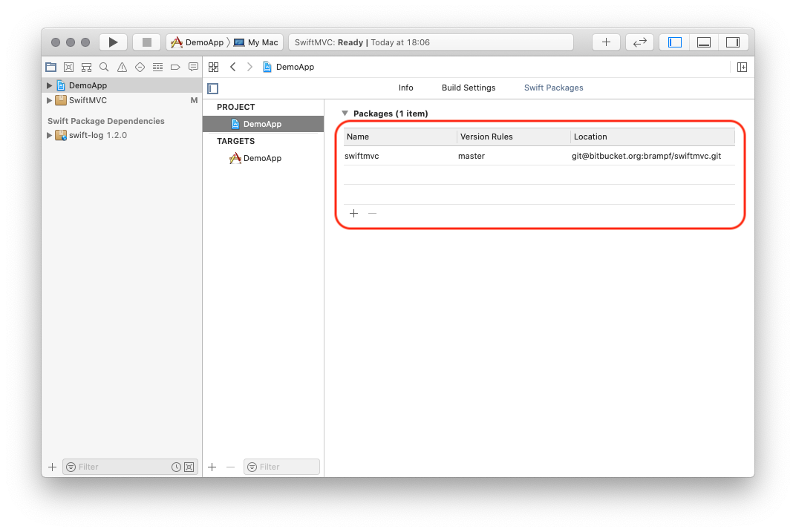Open the Issue navigator warning icon

(x=122, y=67)
